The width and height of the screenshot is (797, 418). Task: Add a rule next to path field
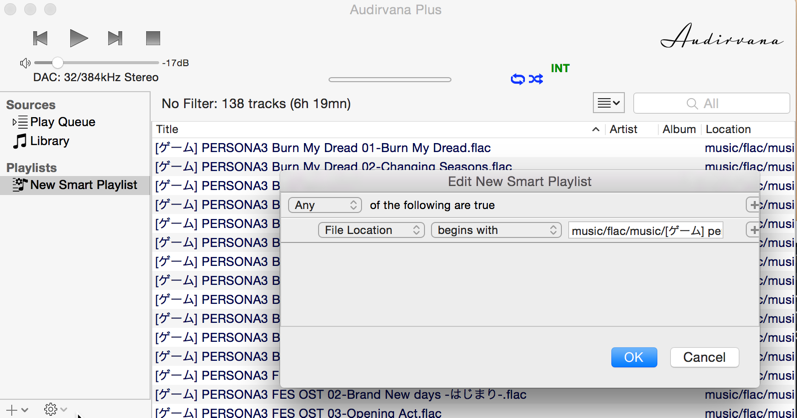(753, 230)
